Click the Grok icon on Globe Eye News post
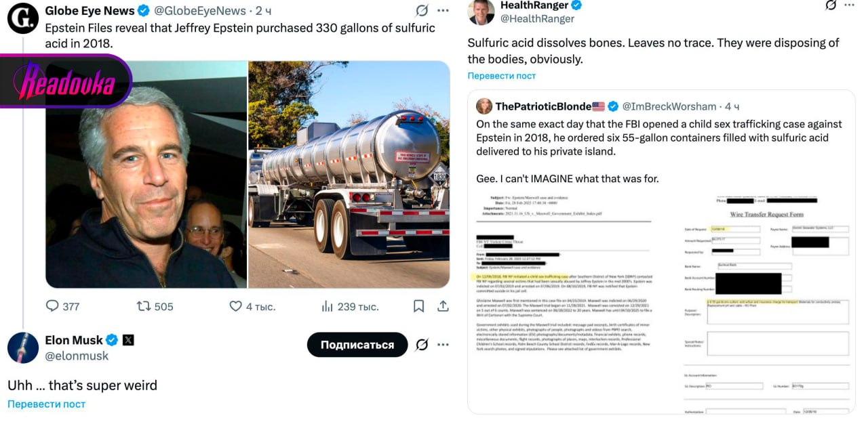This screenshot has width=868, height=422. coord(422,11)
